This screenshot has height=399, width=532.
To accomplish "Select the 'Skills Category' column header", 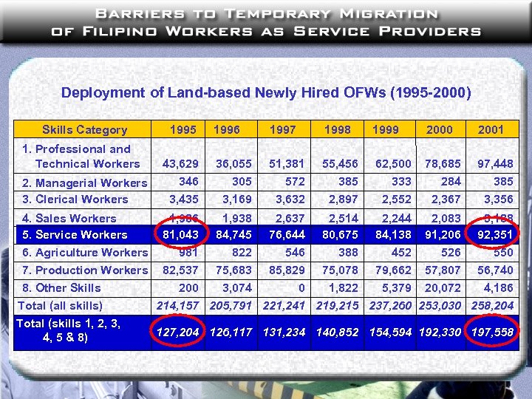I will pyautogui.click(x=84, y=129).
